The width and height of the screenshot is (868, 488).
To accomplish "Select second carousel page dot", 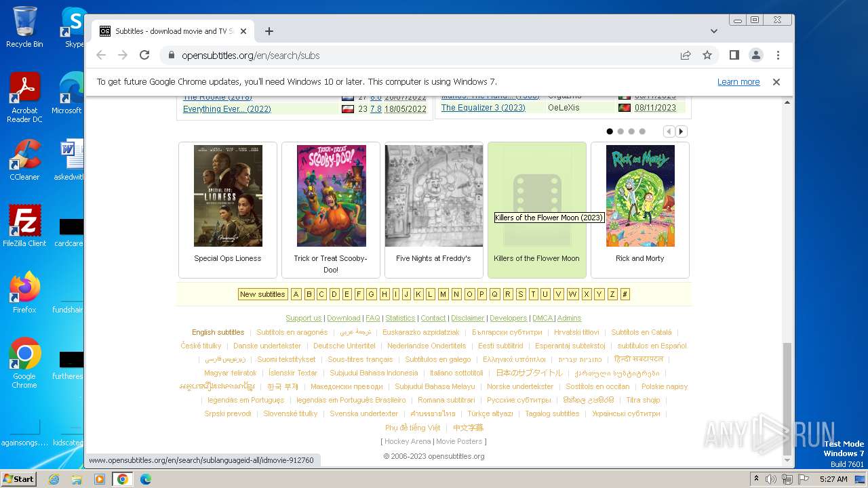I will [x=620, y=131].
